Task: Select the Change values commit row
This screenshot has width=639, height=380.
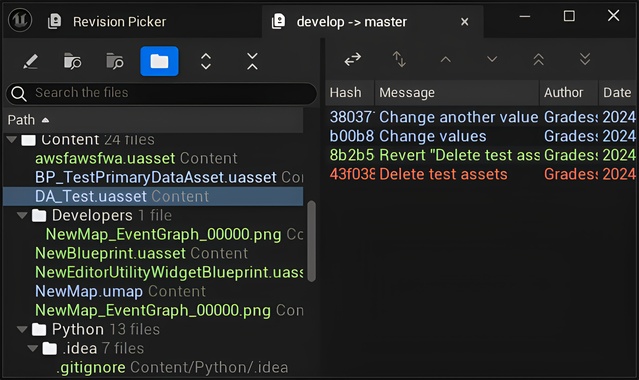Action: click(x=482, y=136)
